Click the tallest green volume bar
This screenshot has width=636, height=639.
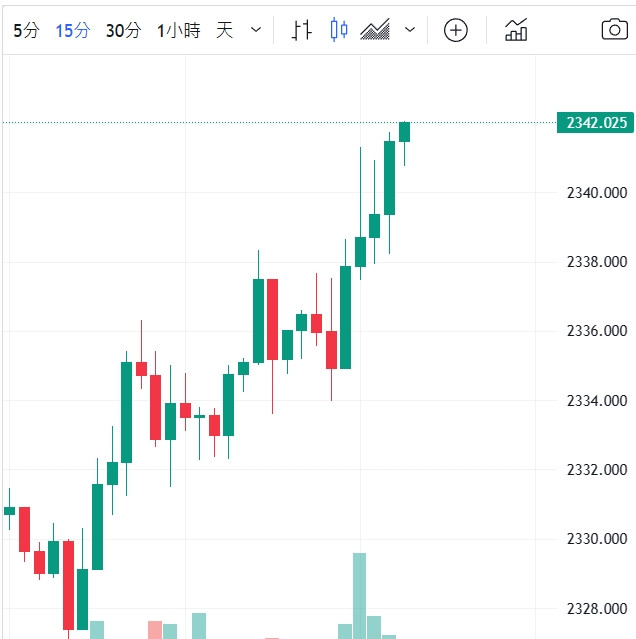point(359,594)
